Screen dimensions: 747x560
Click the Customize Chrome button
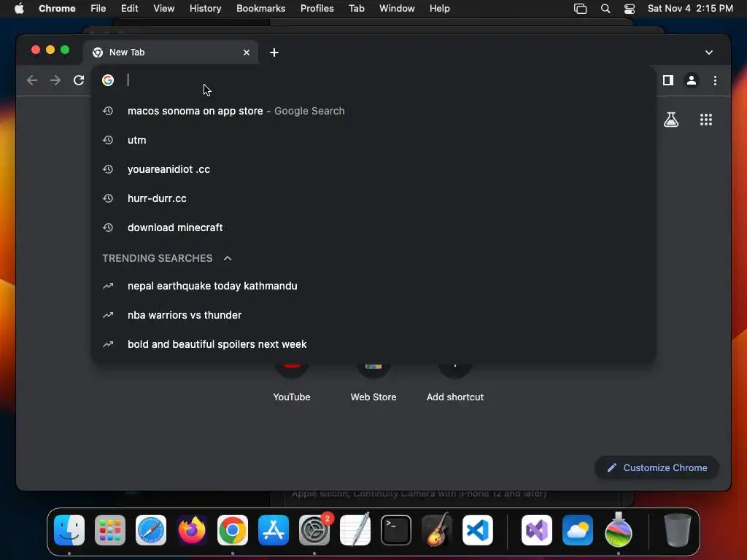click(657, 467)
